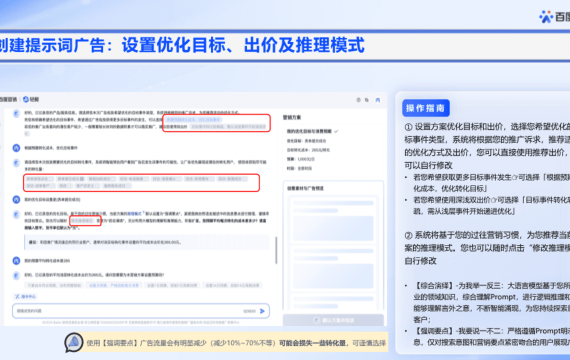Click the round gray icon left of the copy icon
The width and height of the screenshot is (570, 360).
coord(358,100)
